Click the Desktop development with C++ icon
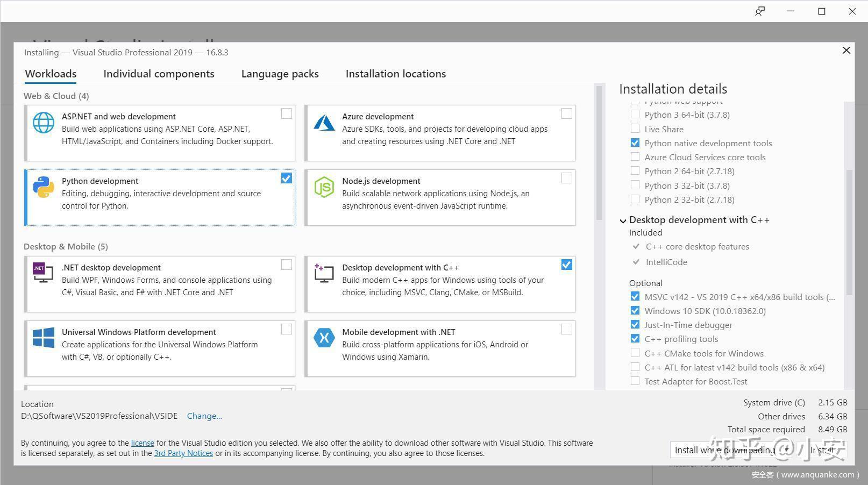The image size is (868, 485). point(324,273)
